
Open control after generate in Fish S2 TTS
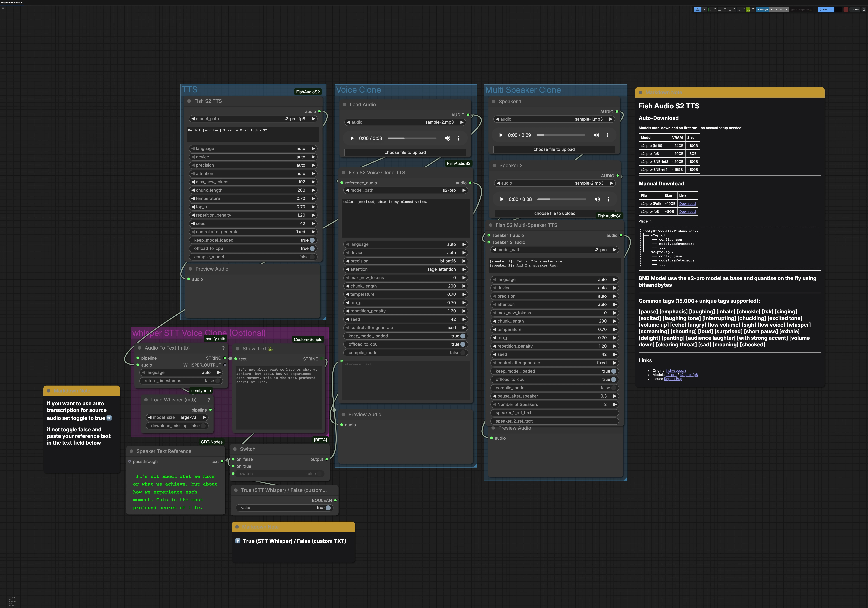253,232
